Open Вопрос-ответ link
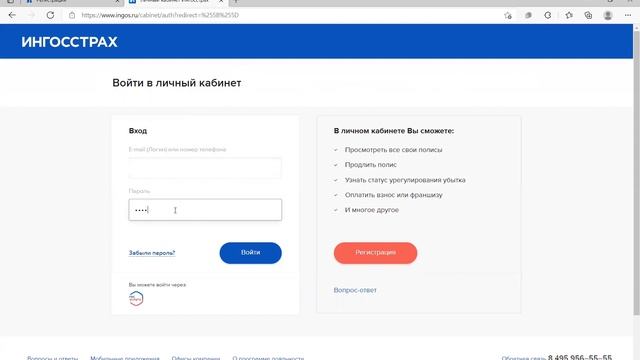Viewport: 640px width, 360px height. (355, 290)
